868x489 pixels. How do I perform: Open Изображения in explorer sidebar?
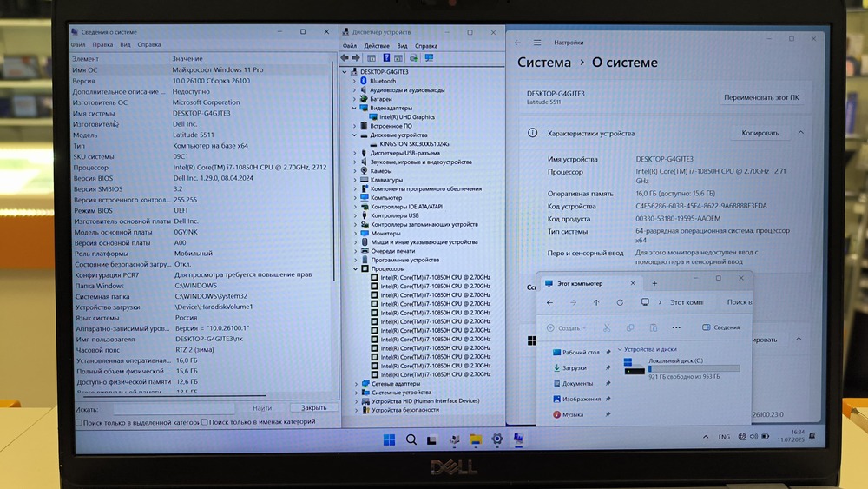point(582,399)
